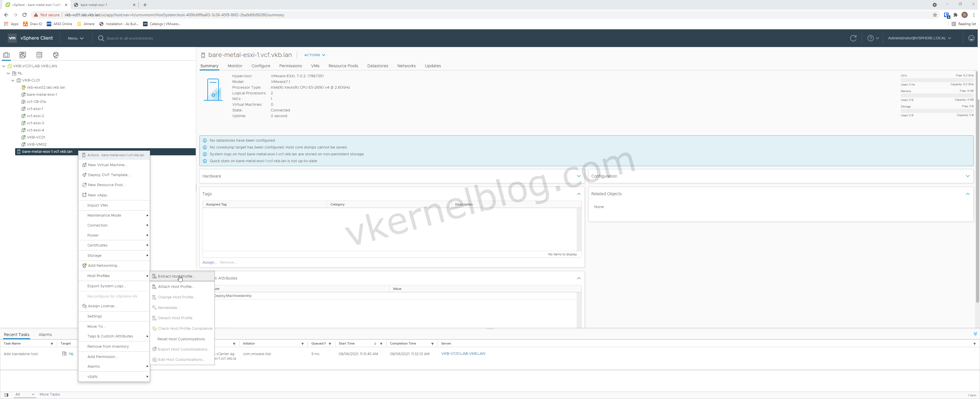Viewport: 980px width, 399px height.
Task: Open the More Tasks link
Action: point(50,394)
